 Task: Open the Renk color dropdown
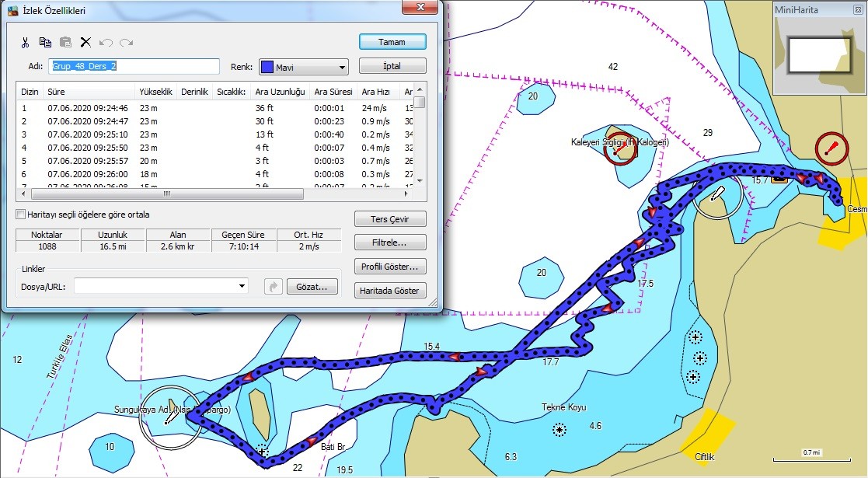tap(342, 67)
